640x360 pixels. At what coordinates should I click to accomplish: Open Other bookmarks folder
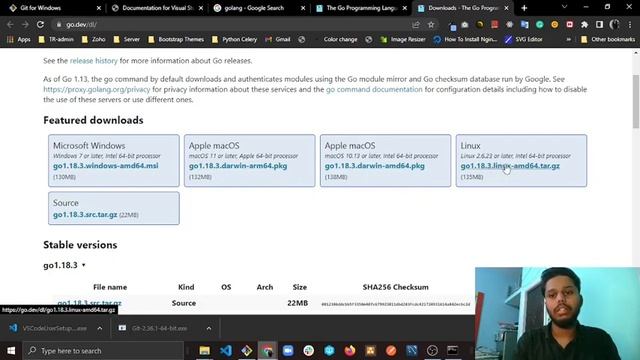click(608, 39)
